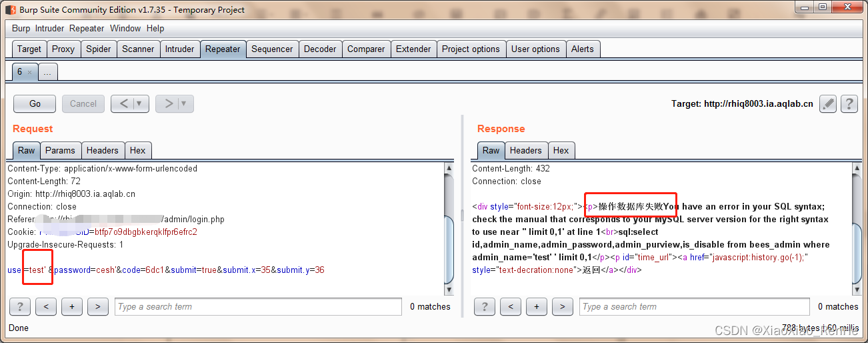This screenshot has width=868, height=343.
Task: Open Repeater help question mark icon
Action: coord(849,103)
